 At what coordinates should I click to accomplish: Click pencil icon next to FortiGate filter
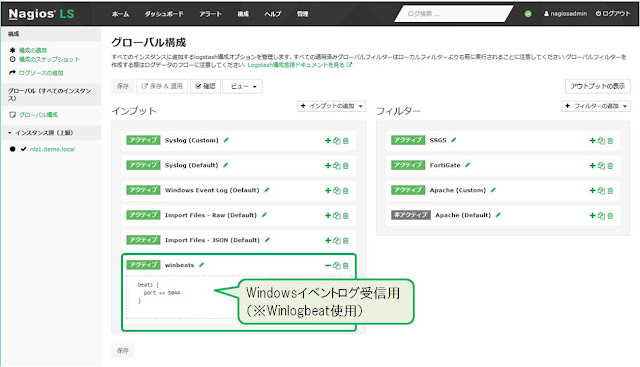click(468, 165)
